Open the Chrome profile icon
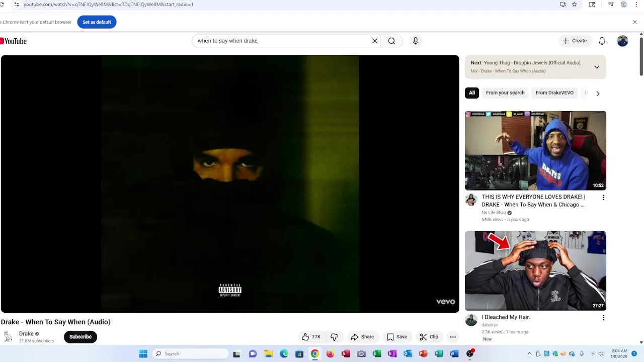The image size is (644, 362). pos(624,5)
